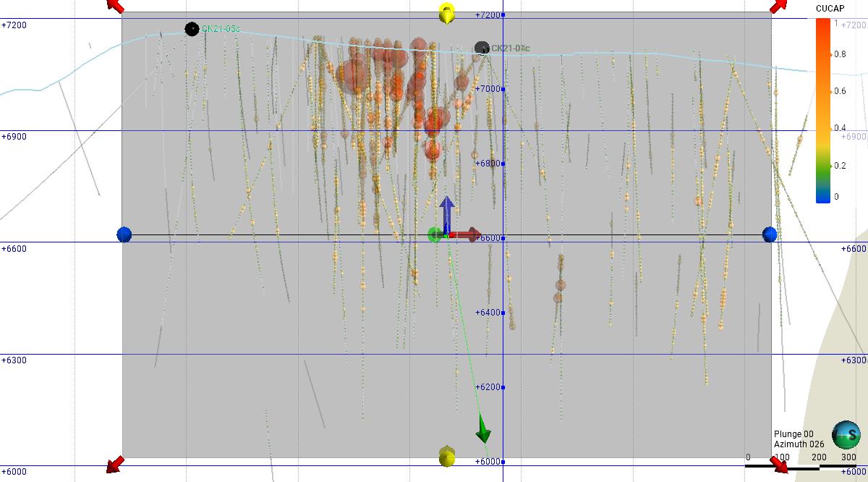
Task: Grab the blue sphere on right edge
Action: coord(770,234)
